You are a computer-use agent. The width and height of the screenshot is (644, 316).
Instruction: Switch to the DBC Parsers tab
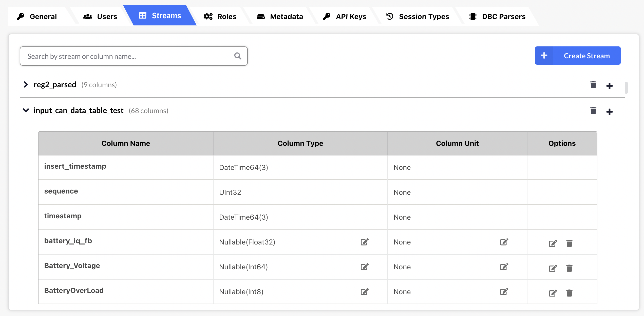[x=497, y=16]
